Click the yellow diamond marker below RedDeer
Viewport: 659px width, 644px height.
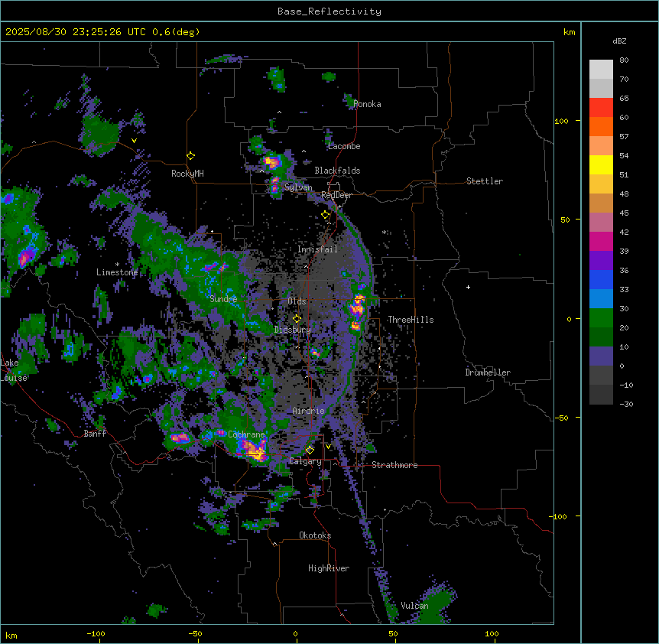click(x=326, y=215)
